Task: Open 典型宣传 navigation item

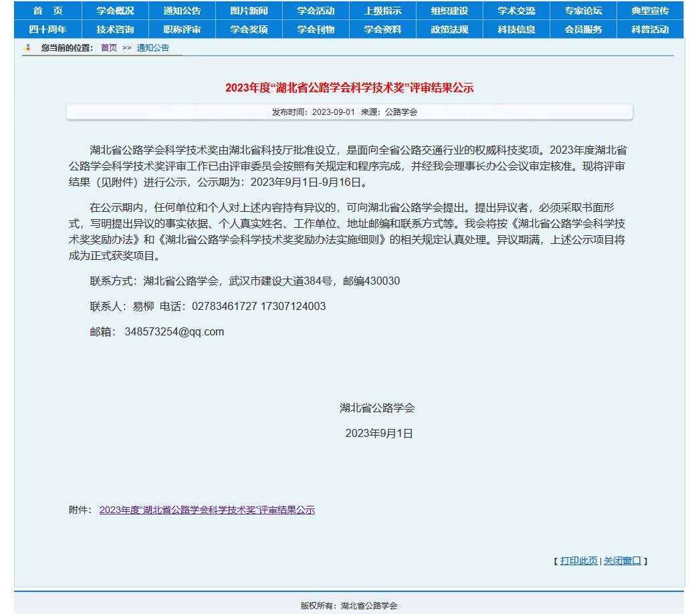Action: point(650,11)
